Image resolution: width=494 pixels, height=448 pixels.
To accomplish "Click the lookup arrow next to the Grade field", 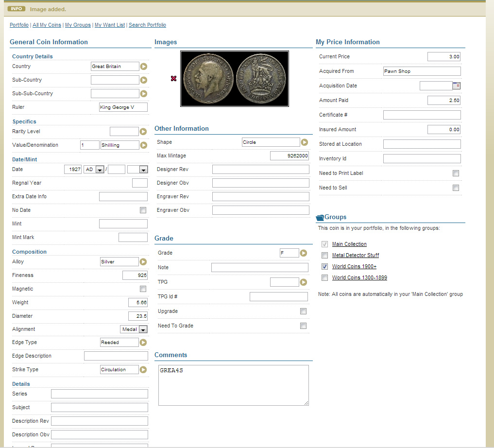I will tap(304, 253).
